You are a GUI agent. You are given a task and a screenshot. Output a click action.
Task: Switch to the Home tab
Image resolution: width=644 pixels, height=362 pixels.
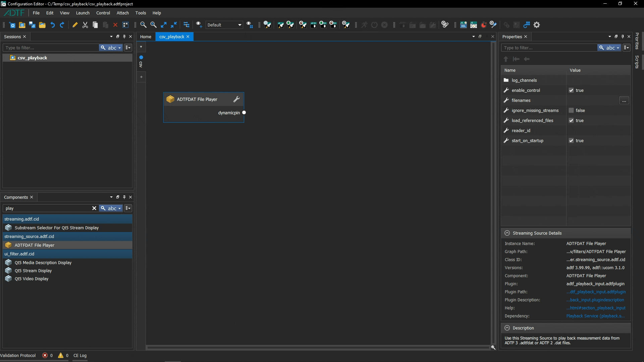pyautogui.click(x=146, y=37)
